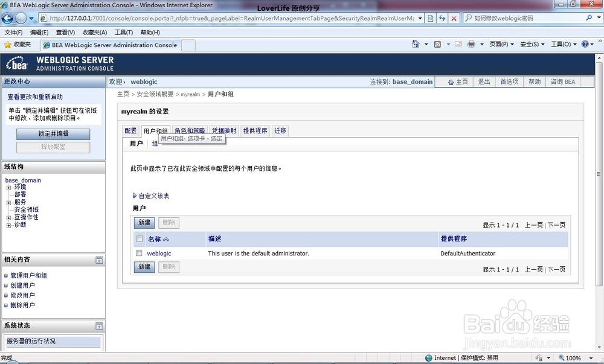
Task: Click the Print icon
Action: click(x=471, y=44)
